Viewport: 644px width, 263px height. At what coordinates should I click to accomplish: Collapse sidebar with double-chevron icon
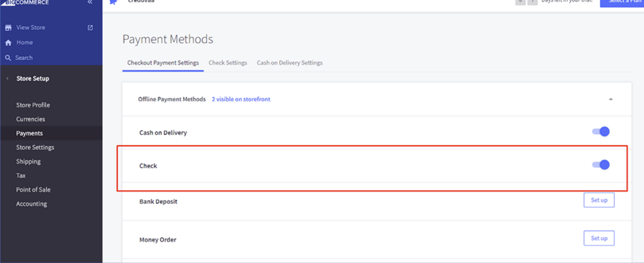coord(90,3)
